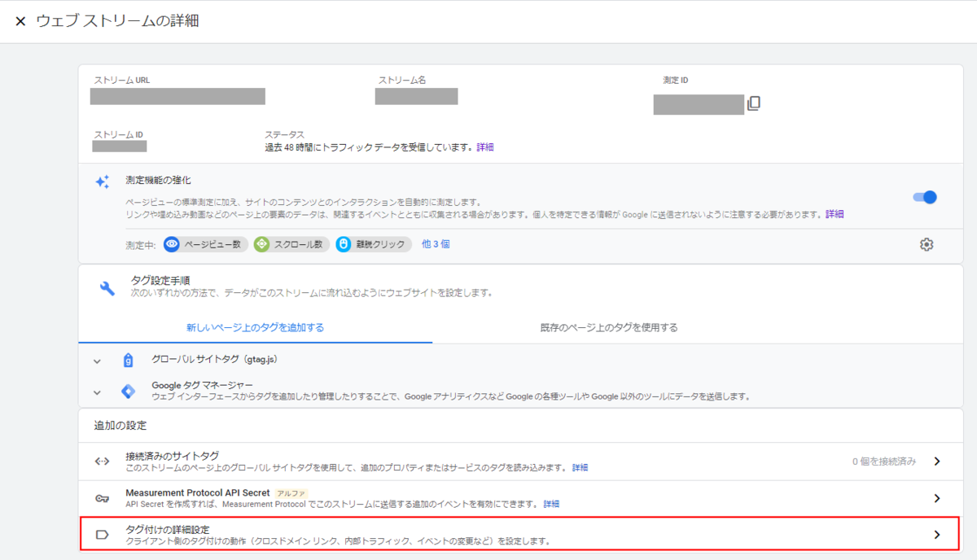Click the sparkle icon beside 測定機能の強化
977x560 pixels.
(x=102, y=182)
